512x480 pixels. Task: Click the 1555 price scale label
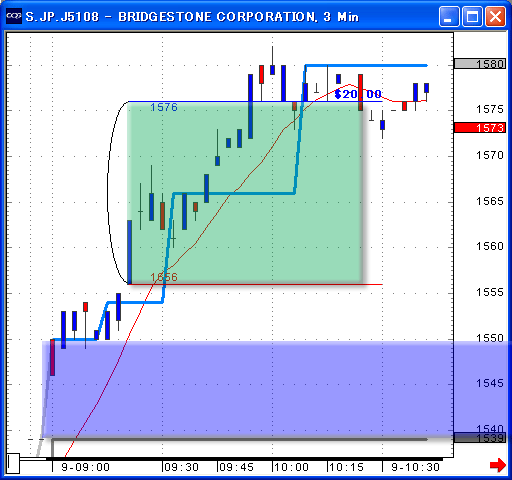[x=490, y=292]
